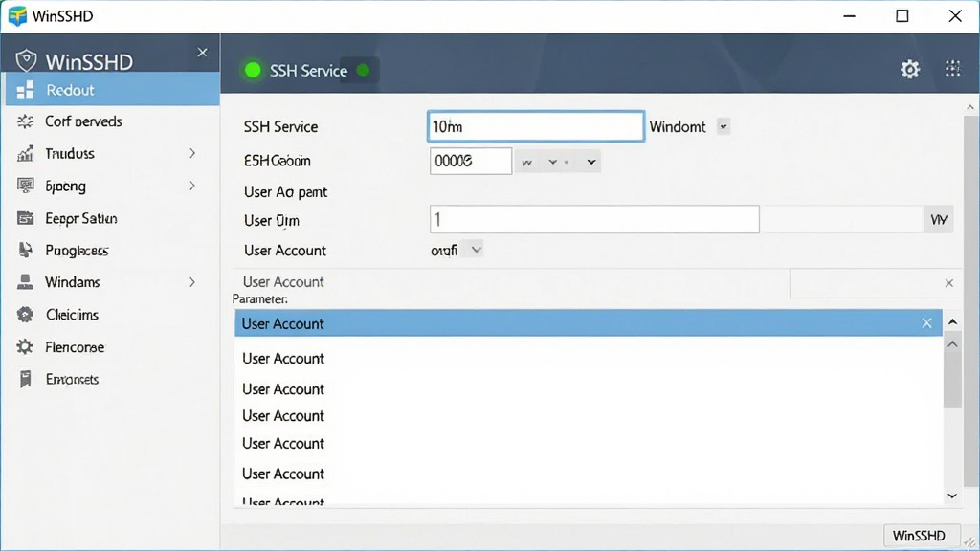Click the Windomt label

point(678,127)
